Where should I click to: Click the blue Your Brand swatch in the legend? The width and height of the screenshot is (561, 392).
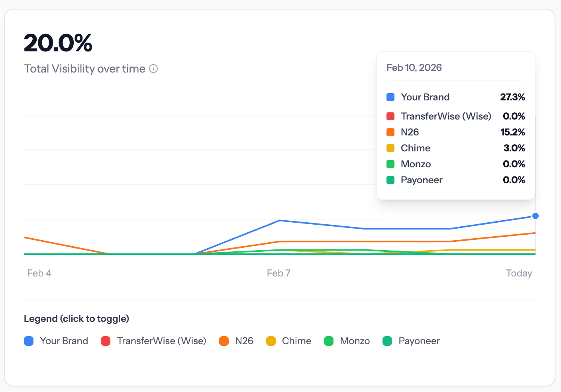click(x=29, y=341)
